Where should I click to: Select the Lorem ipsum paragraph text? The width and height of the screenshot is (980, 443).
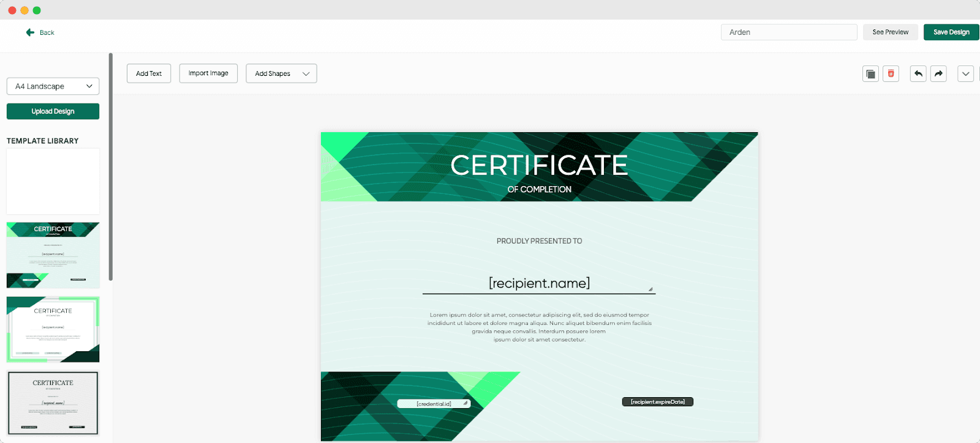[540, 327]
